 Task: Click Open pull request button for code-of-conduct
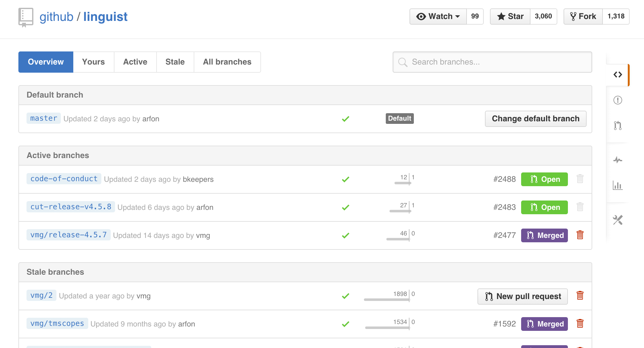click(544, 179)
